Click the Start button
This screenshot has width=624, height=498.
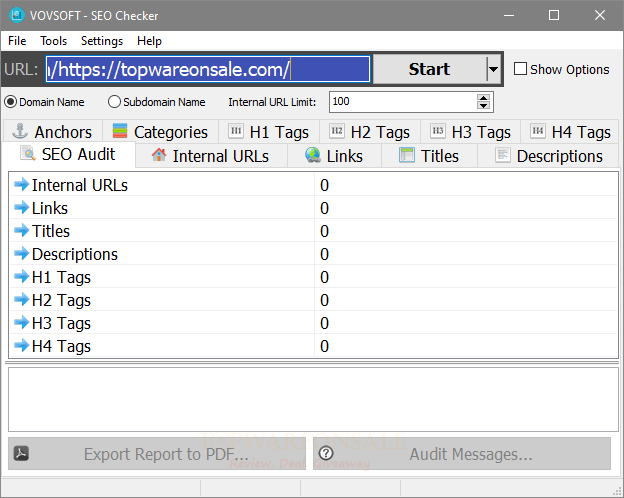coord(429,69)
